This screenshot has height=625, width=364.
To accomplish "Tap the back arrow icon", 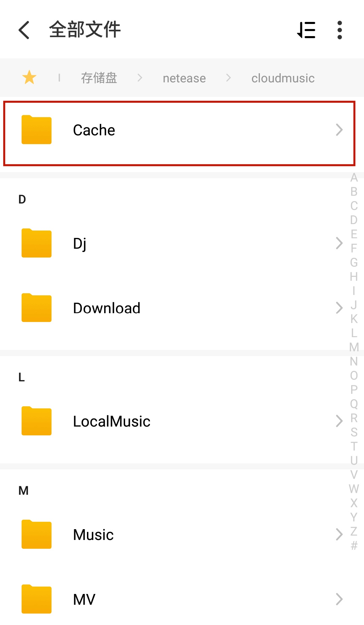I will click(x=24, y=30).
